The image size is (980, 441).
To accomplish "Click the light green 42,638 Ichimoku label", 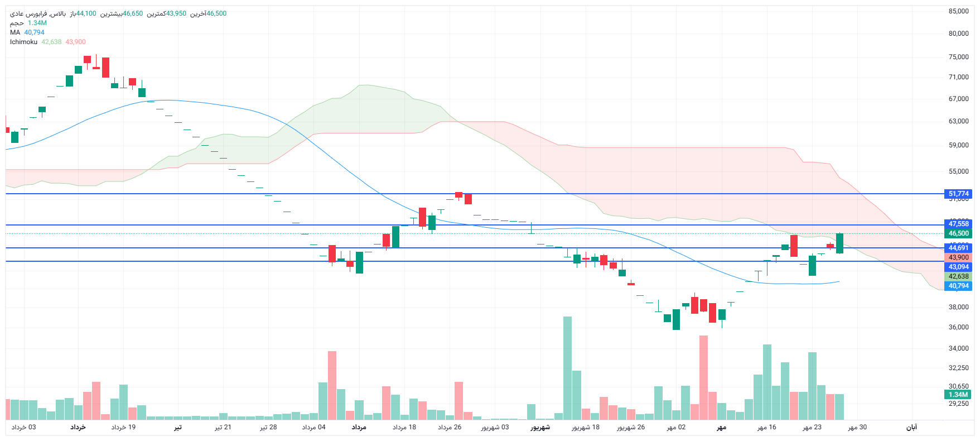I will (958, 276).
